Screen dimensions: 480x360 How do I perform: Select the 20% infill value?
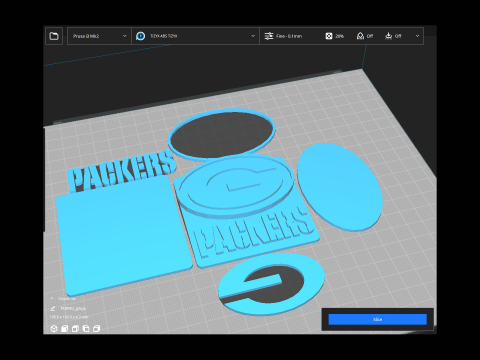[x=340, y=36]
